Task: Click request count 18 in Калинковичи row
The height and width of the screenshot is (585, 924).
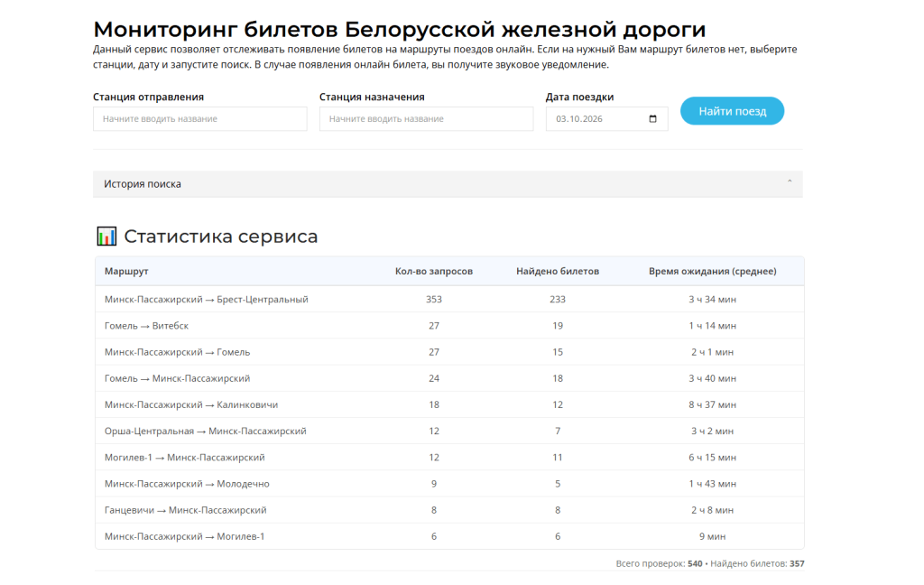Action: [434, 404]
